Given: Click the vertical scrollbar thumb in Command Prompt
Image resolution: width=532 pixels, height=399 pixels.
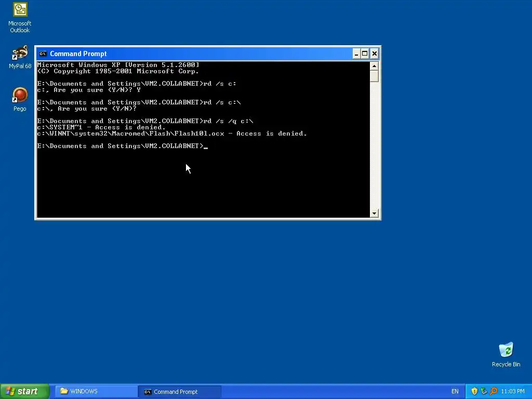Looking at the screenshot, I should (374, 76).
